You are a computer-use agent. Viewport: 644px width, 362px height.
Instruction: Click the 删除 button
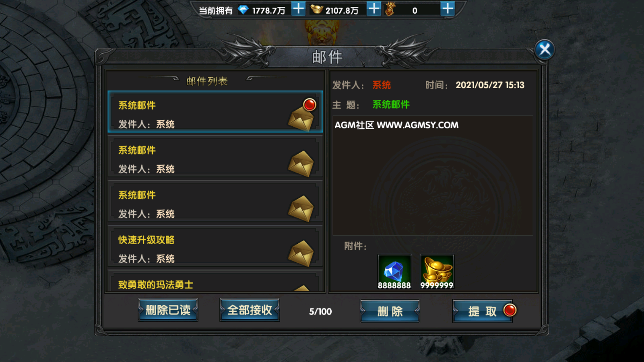(390, 311)
